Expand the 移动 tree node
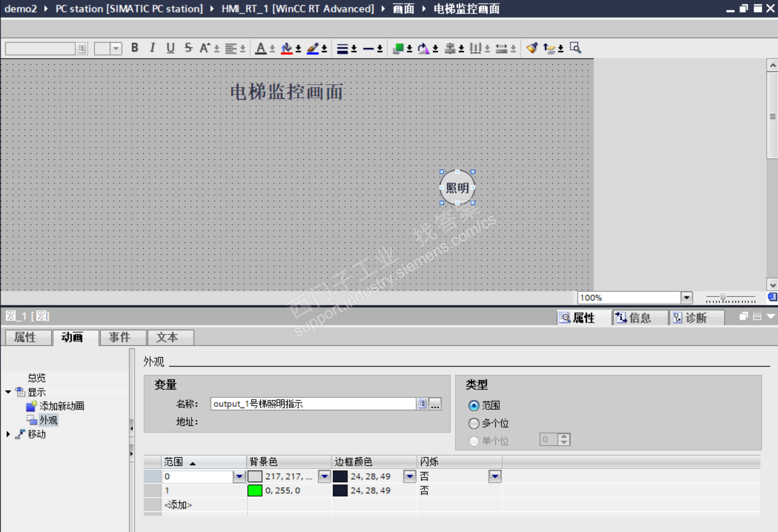778x532 pixels. coord(8,434)
